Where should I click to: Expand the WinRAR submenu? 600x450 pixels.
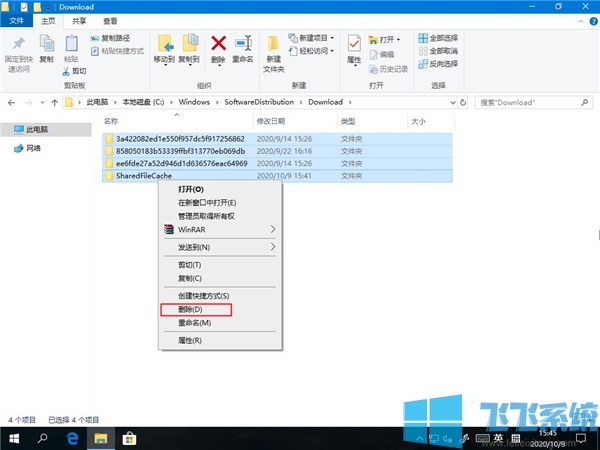tap(273, 229)
